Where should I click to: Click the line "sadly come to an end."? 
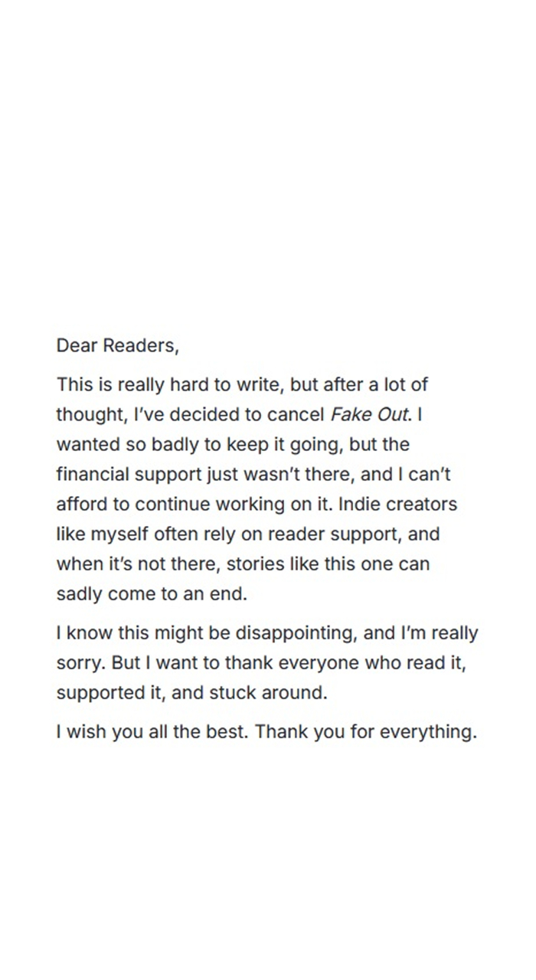pos(152,594)
